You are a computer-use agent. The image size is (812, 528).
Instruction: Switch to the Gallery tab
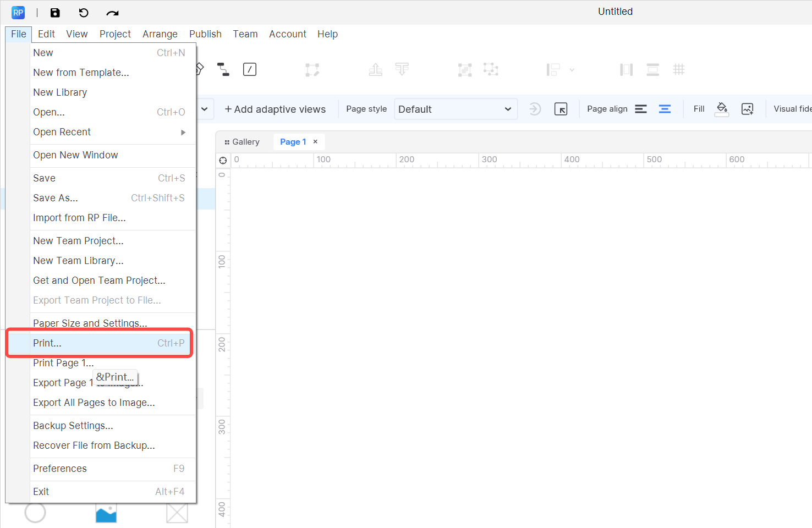click(242, 142)
